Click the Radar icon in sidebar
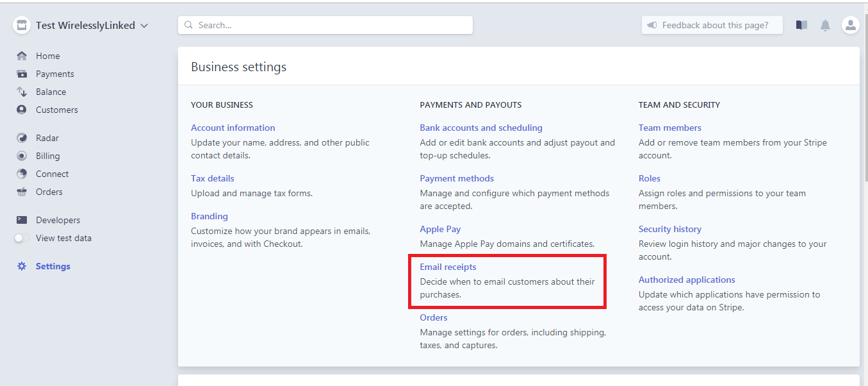 [22, 138]
